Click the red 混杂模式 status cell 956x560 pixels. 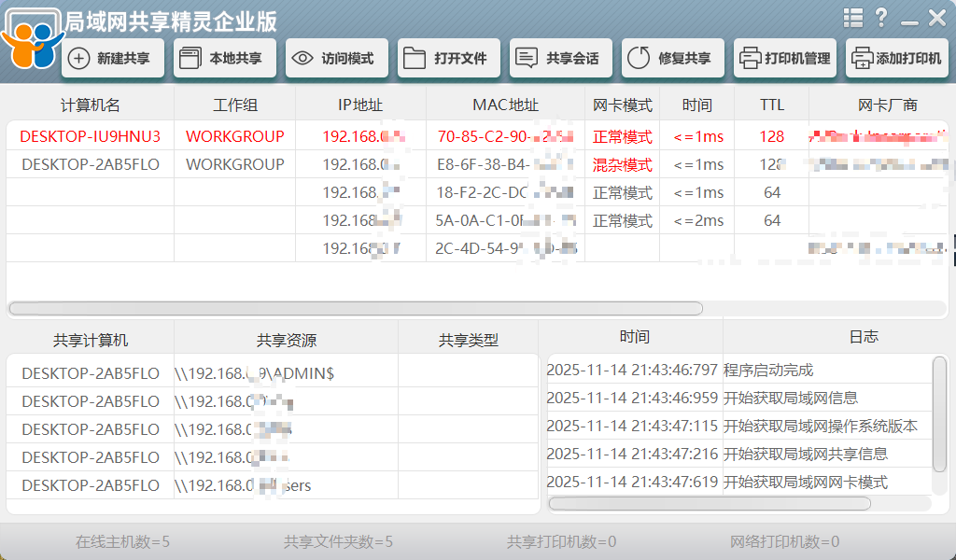pyautogui.click(x=621, y=164)
